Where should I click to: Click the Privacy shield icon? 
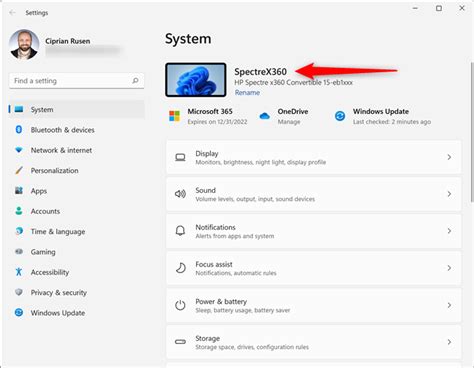19,292
